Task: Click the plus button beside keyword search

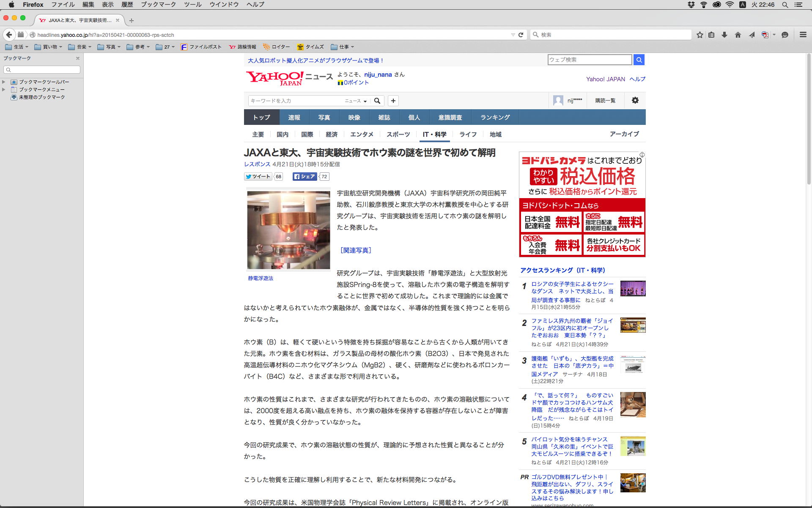Action: click(393, 101)
